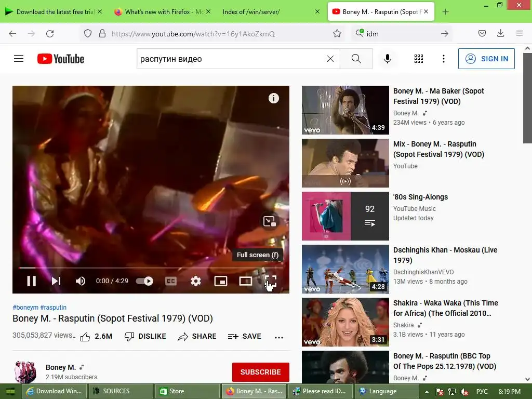Open YouTube apps grid
The height and width of the screenshot is (399, 532).
point(419,59)
